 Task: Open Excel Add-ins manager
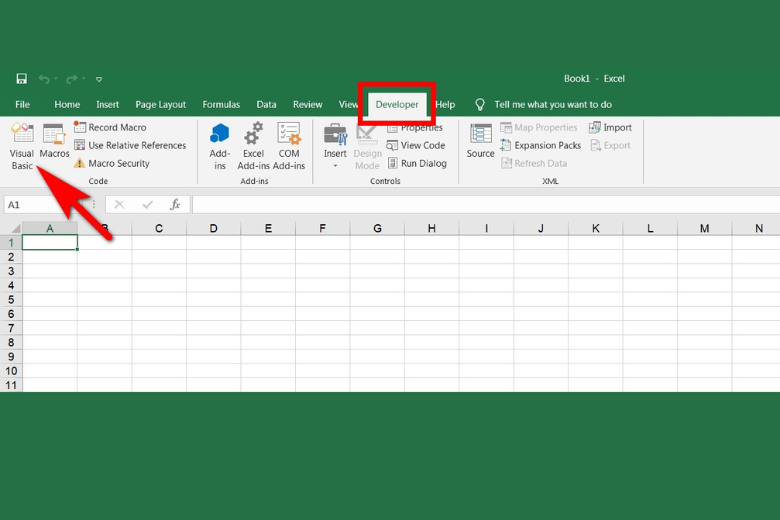[x=253, y=146]
